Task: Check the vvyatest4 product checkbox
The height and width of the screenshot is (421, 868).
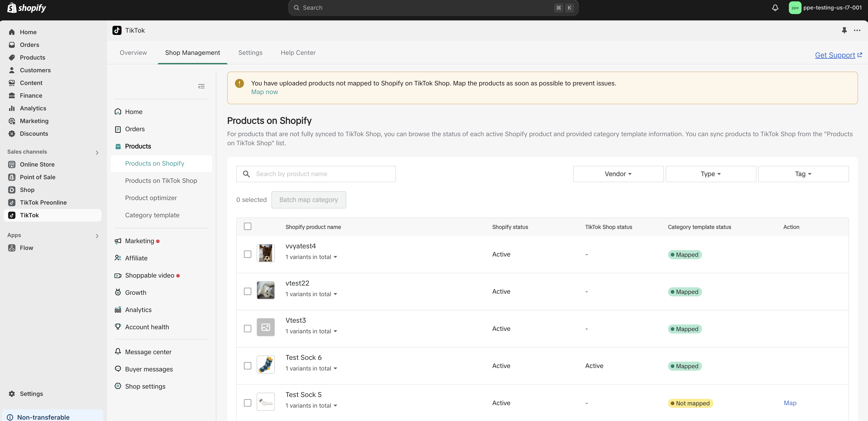Action: (247, 254)
